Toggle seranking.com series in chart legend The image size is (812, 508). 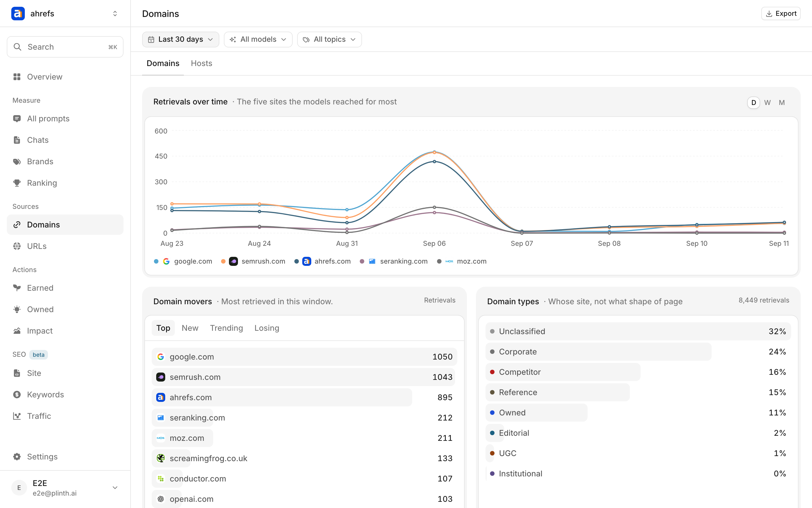click(x=394, y=261)
